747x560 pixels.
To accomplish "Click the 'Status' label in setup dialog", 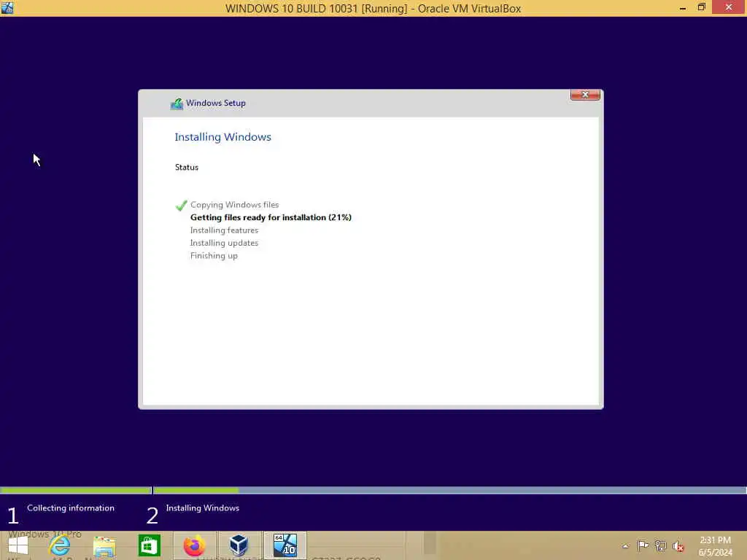I will 186,167.
